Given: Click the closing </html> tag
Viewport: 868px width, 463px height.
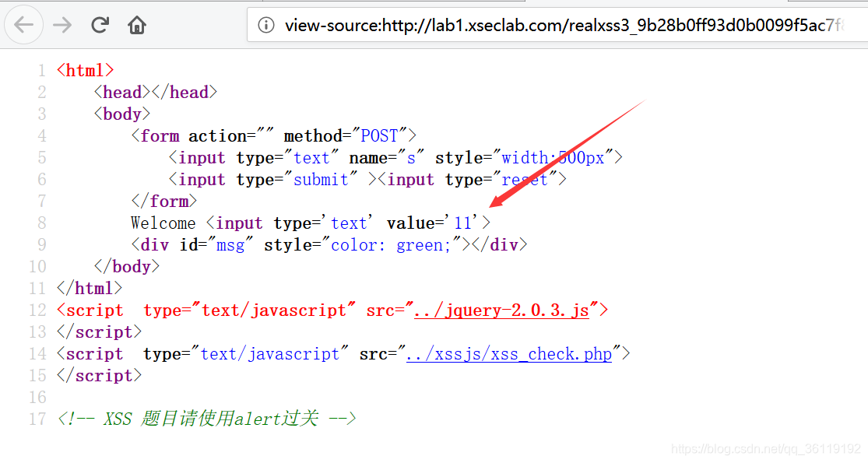Looking at the screenshot, I should pyautogui.click(x=89, y=288).
